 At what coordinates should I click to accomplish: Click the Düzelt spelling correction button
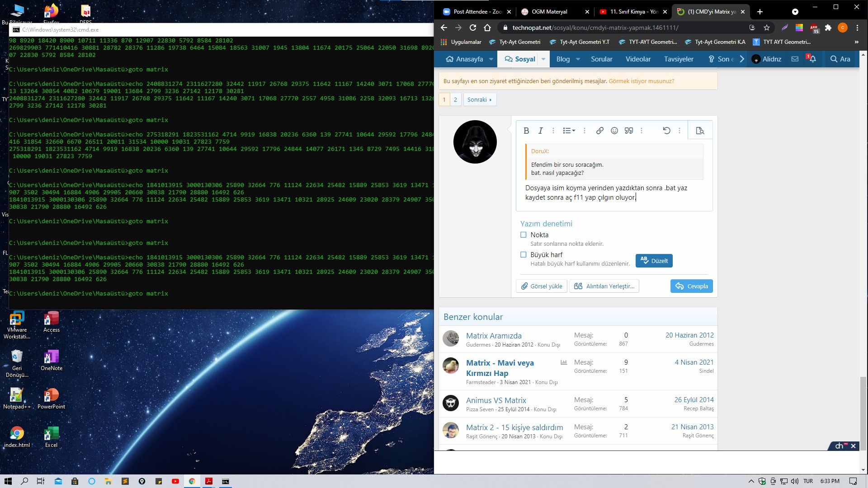point(654,261)
